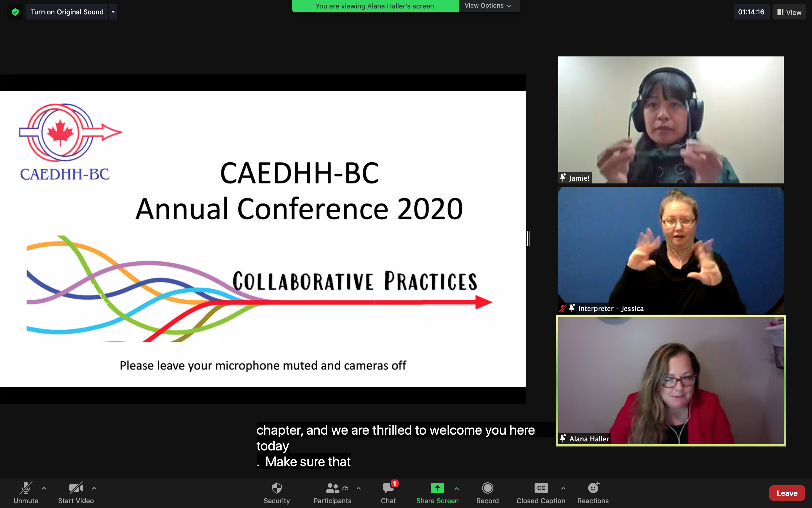Select Jamie!'s video thumbnail
The width and height of the screenshot is (812, 508).
[x=671, y=120]
